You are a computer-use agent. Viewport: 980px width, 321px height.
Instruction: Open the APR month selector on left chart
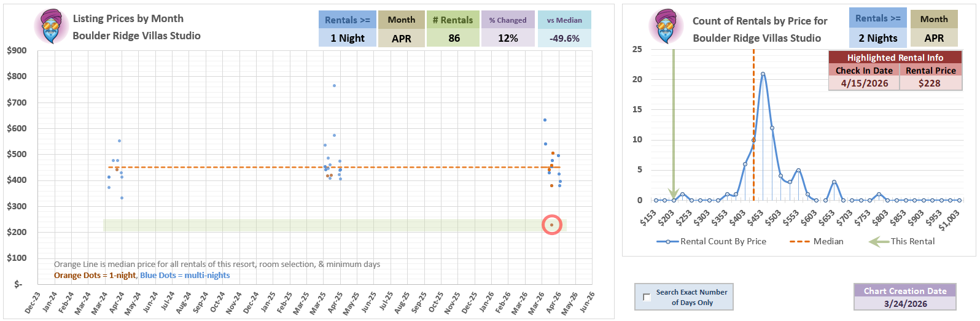401,38
